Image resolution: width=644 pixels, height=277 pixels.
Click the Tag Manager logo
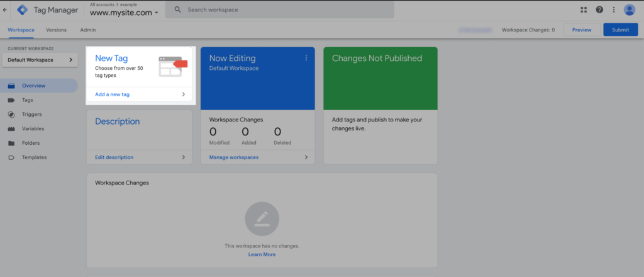pos(22,10)
